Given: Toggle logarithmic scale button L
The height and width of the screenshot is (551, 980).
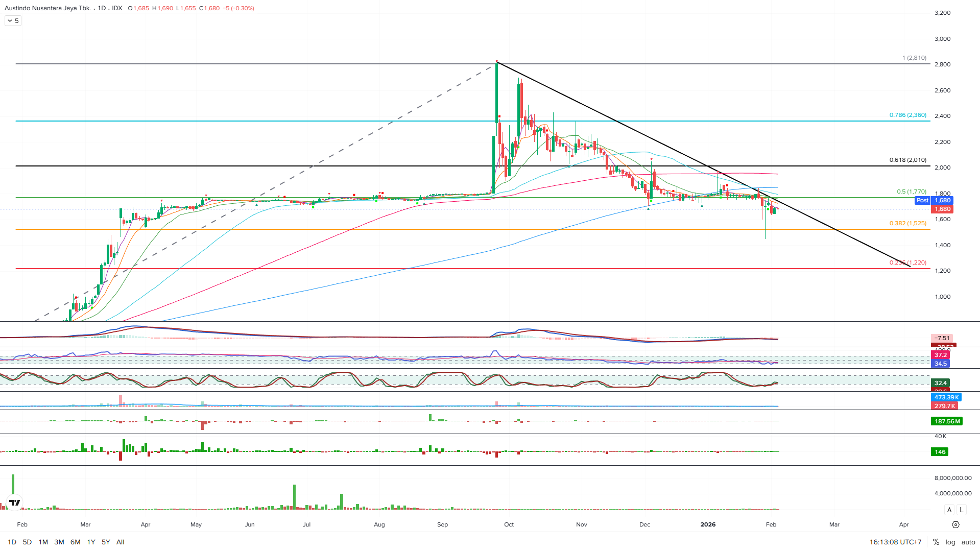Looking at the screenshot, I should pos(962,510).
